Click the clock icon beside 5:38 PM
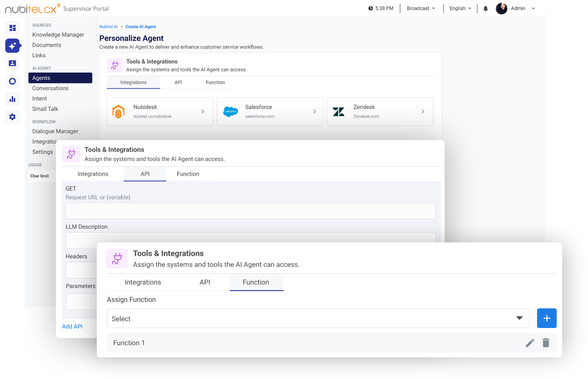 coord(371,8)
